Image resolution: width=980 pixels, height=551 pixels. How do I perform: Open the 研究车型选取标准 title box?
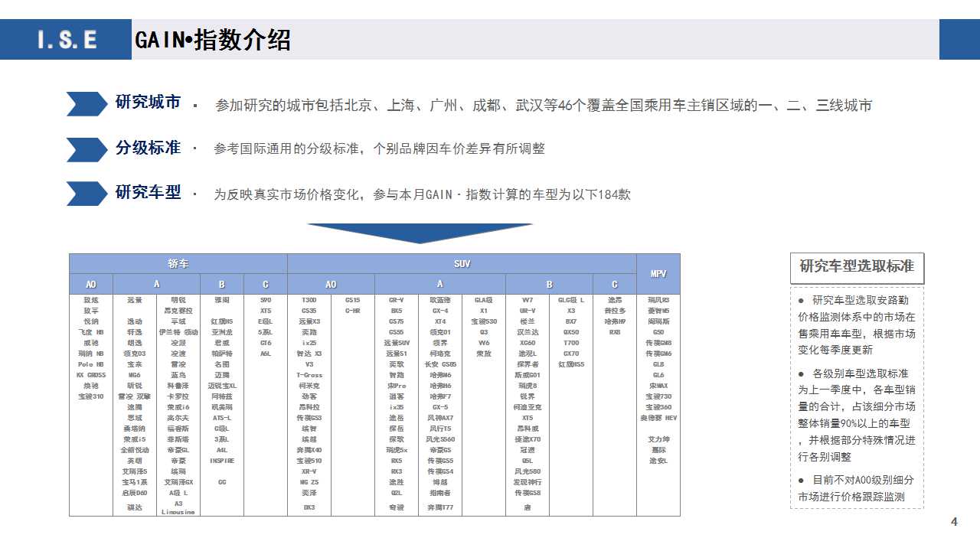coord(857,267)
